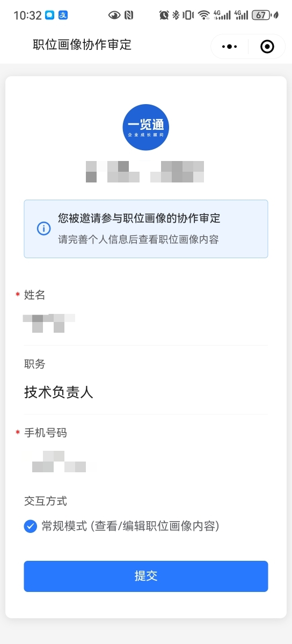Submit the form with 提交 button

coord(146,576)
